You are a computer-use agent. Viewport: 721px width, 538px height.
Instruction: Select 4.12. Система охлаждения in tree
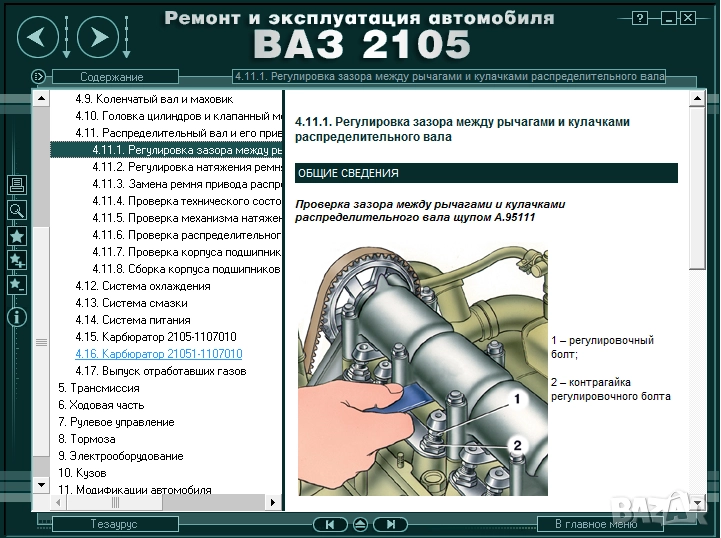[x=142, y=286]
